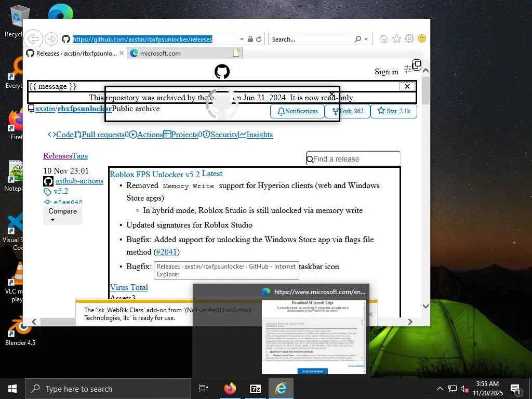
Task: Open the IE Tools gear icon
Action: point(409,38)
